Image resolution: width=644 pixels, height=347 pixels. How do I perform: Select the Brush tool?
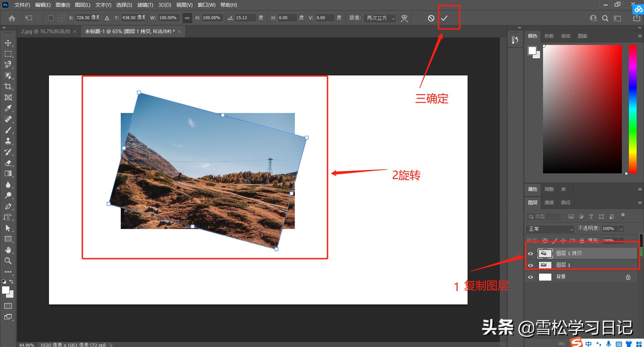pos(8,130)
